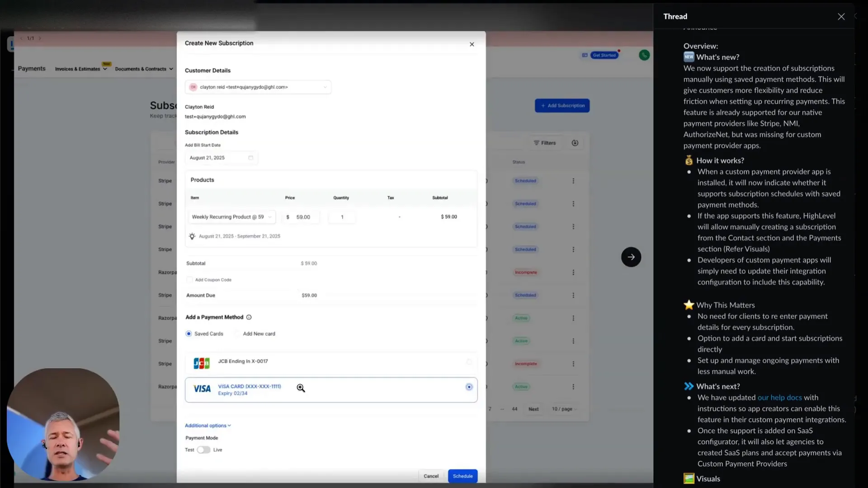This screenshot has width=868, height=488.
Task: Edit the product quantity field
Action: pos(342,217)
